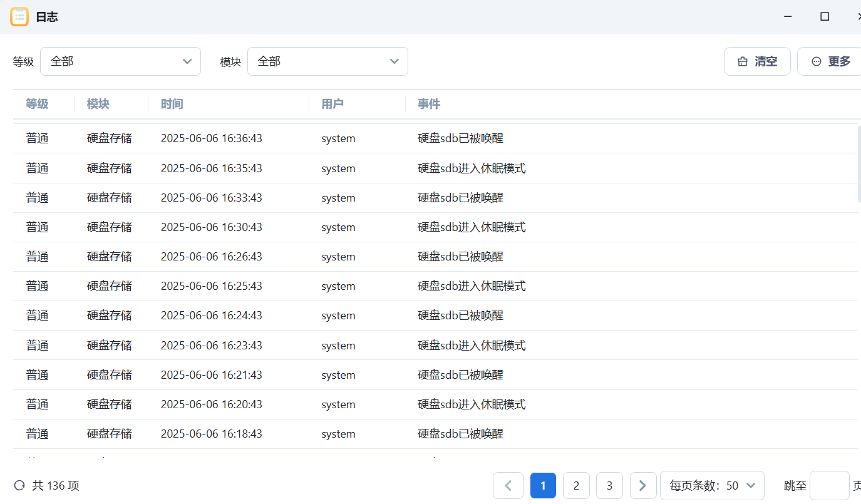Select page 3 in pagination

click(x=609, y=485)
